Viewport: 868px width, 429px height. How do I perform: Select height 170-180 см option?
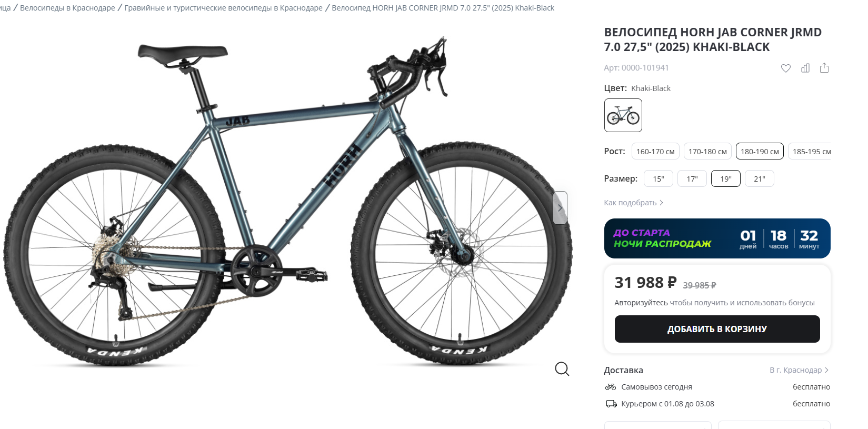point(707,151)
